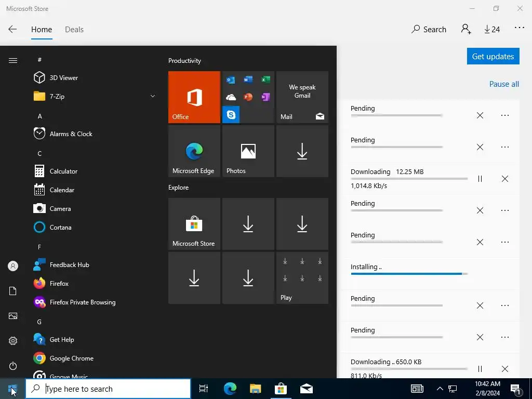Launch Google Chrome from the app list
This screenshot has width=532, height=399.
point(95,358)
